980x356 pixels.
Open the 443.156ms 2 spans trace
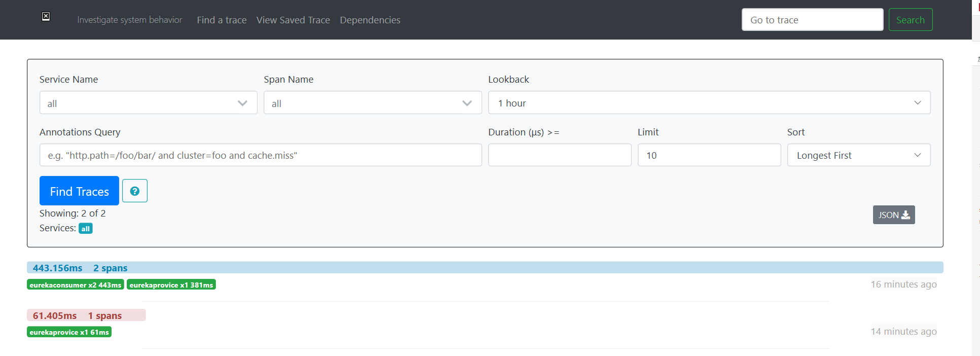point(485,268)
